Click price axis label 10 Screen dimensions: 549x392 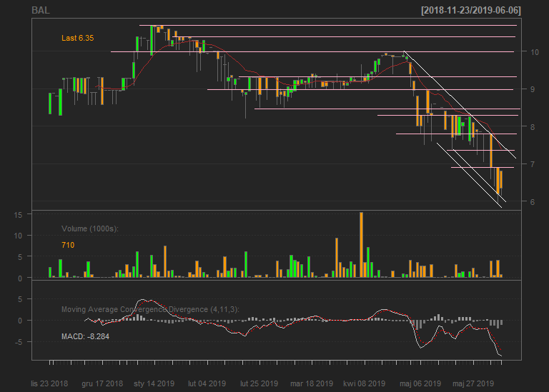(x=535, y=52)
